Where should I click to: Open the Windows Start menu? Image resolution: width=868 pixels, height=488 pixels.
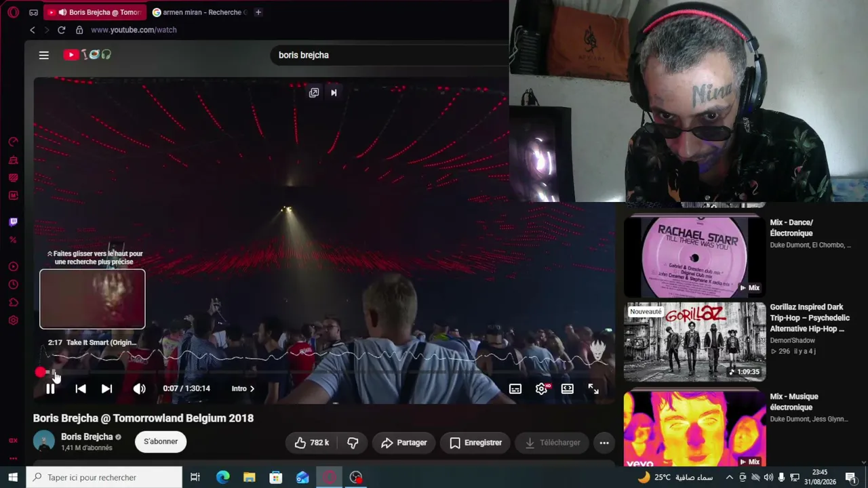[13, 477]
